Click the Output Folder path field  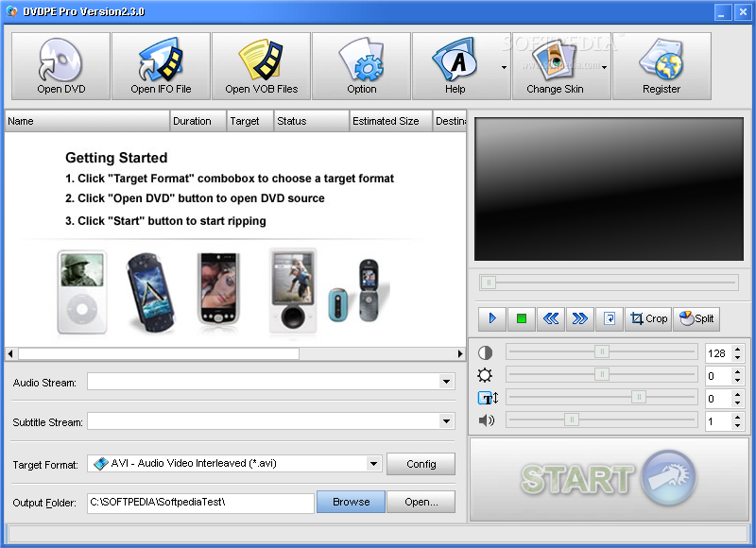(200, 503)
